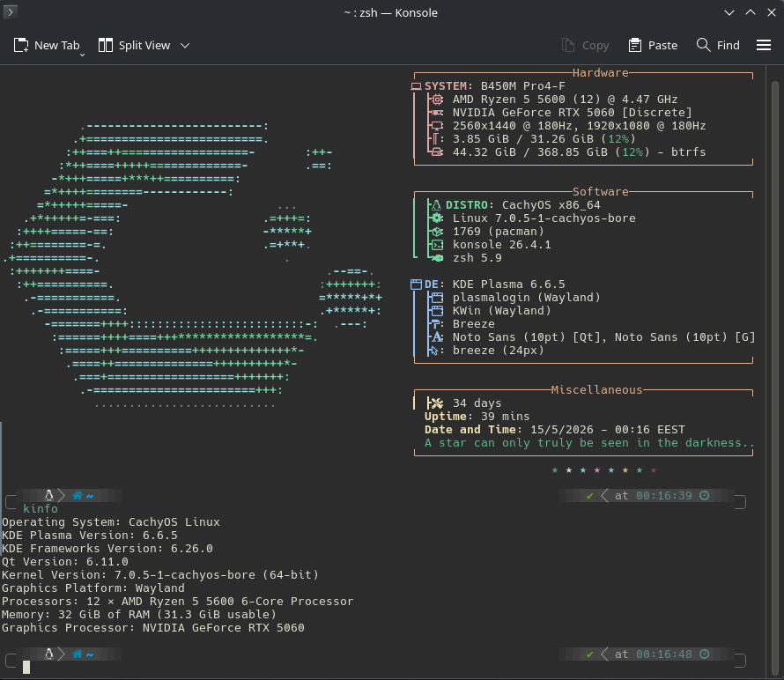Click 'Uptime: 39 mins' line
784x680 pixels.
477,417
